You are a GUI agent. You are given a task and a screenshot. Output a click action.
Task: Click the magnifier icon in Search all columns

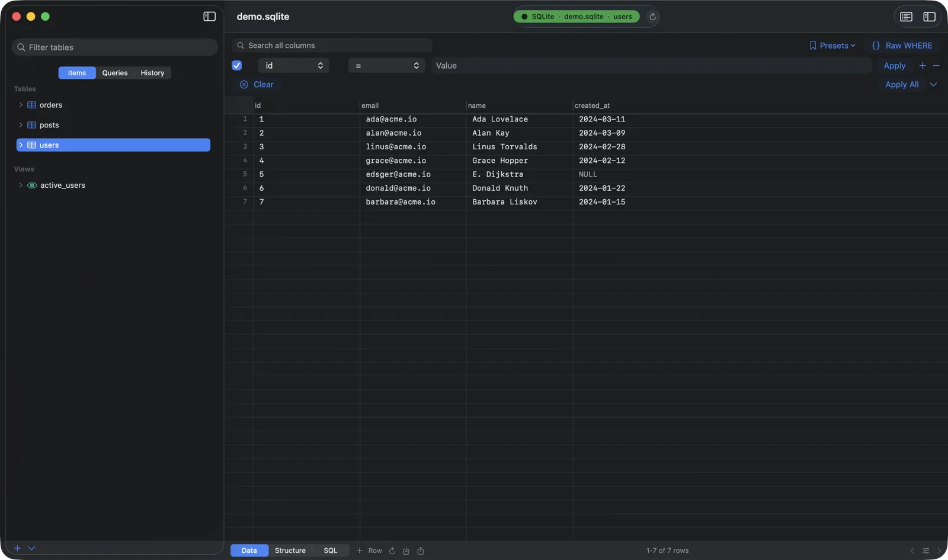point(241,46)
